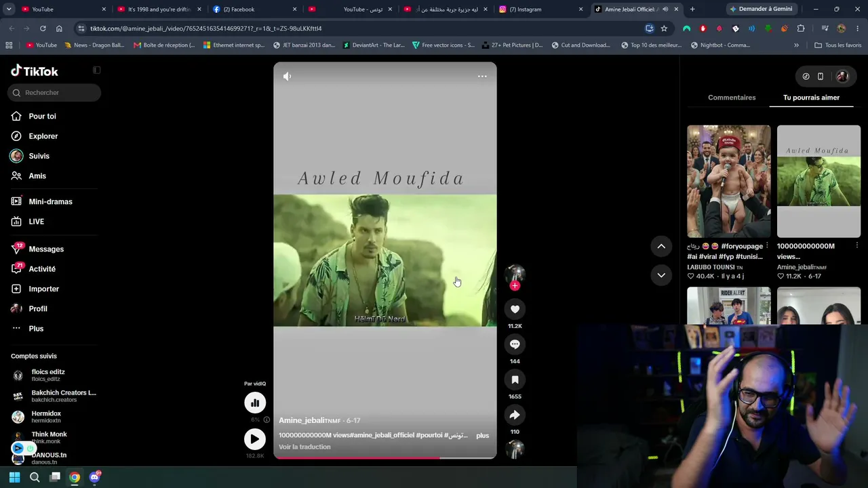Go to the previous video
Image resolution: width=868 pixels, height=488 pixels.
tap(661, 246)
